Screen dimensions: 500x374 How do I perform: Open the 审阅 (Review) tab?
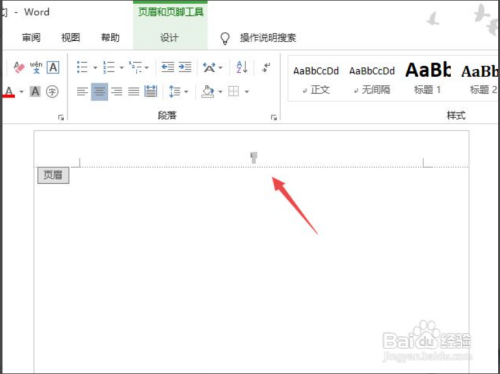31,38
